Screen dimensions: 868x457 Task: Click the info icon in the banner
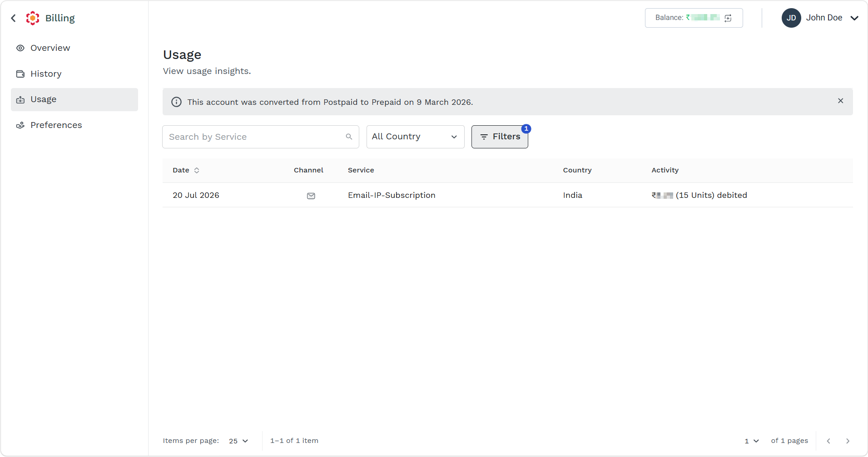point(176,102)
